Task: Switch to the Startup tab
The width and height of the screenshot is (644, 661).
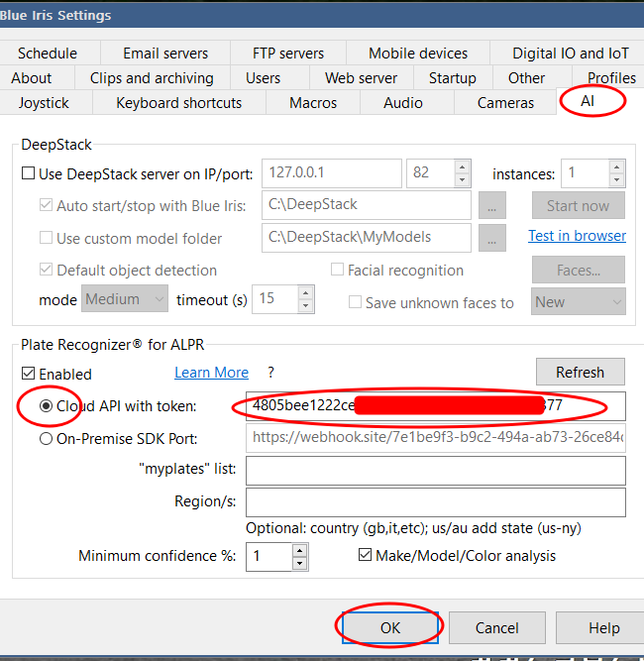Action: pos(452,78)
